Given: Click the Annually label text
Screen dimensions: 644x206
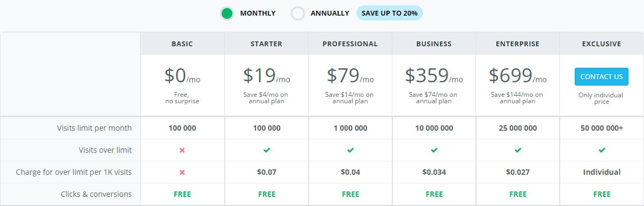Looking at the screenshot, I should 330,13.
